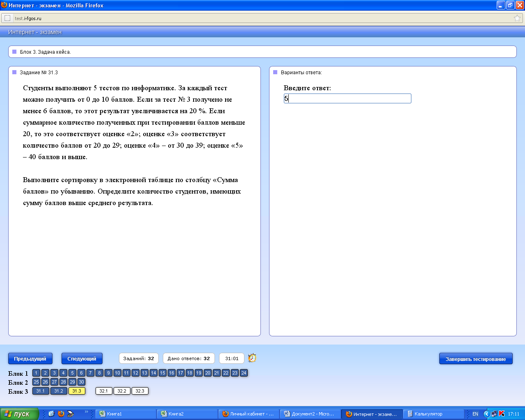Click the address bar URL test.i-fgos.ru
Viewport: 525px width, 420px height.
tap(28, 18)
